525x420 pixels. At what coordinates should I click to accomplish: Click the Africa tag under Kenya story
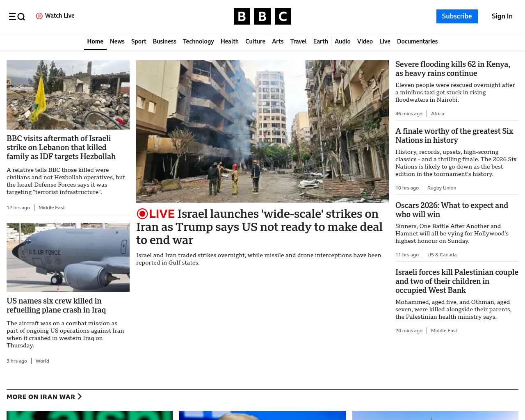[438, 114]
